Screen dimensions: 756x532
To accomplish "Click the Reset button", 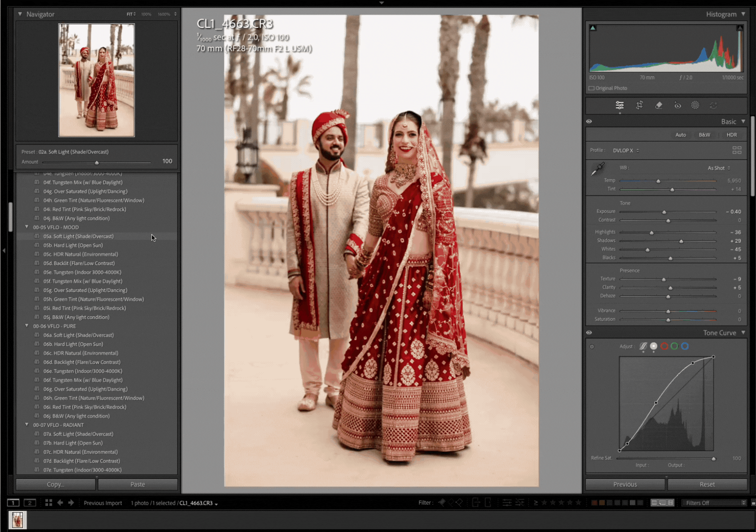I will pyautogui.click(x=707, y=484).
